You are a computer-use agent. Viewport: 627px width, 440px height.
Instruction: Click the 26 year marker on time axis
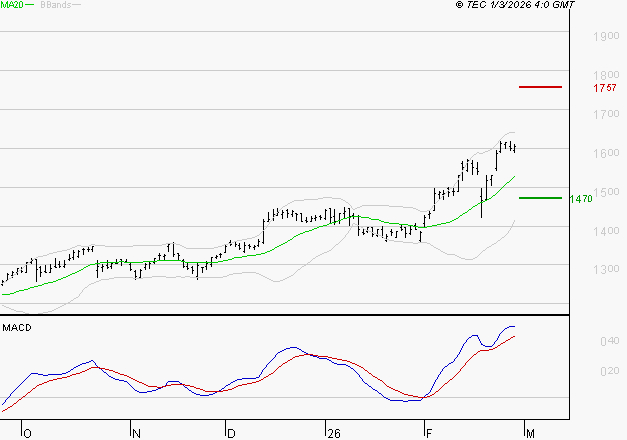pyautogui.click(x=333, y=434)
